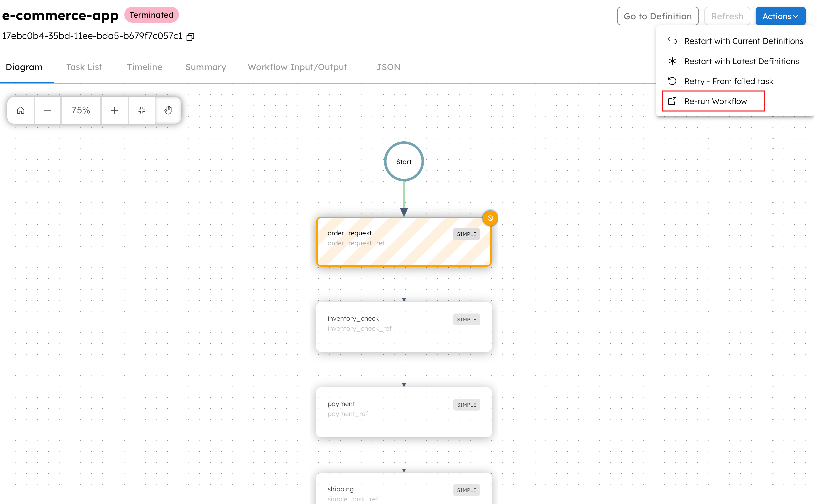Image resolution: width=814 pixels, height=504 pixels.
Task: Click SIMPLE tag on order_request node
Action: coord(467,234)
